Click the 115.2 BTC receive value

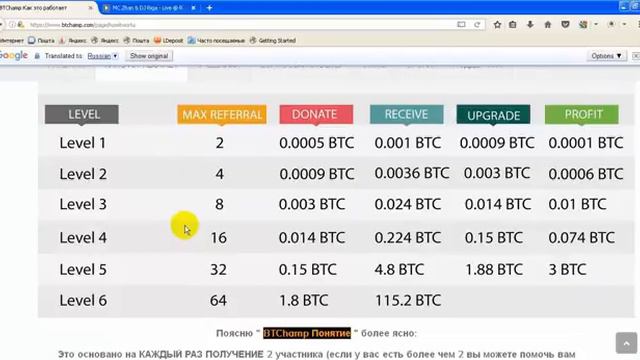coord(407,300)
